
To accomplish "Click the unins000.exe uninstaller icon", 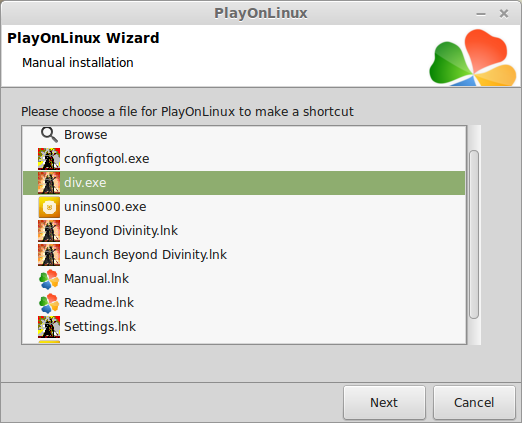I will (x=49, y=207).
